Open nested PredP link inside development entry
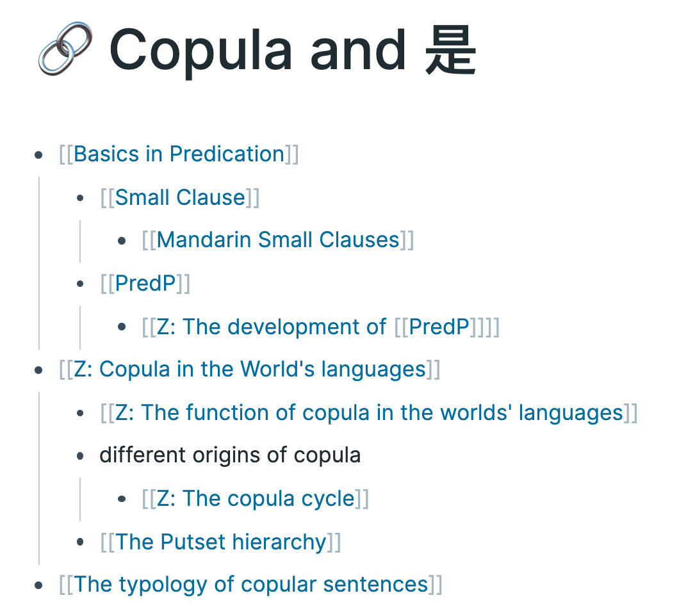Screen dimensions: 679x616 click(439, 327)
